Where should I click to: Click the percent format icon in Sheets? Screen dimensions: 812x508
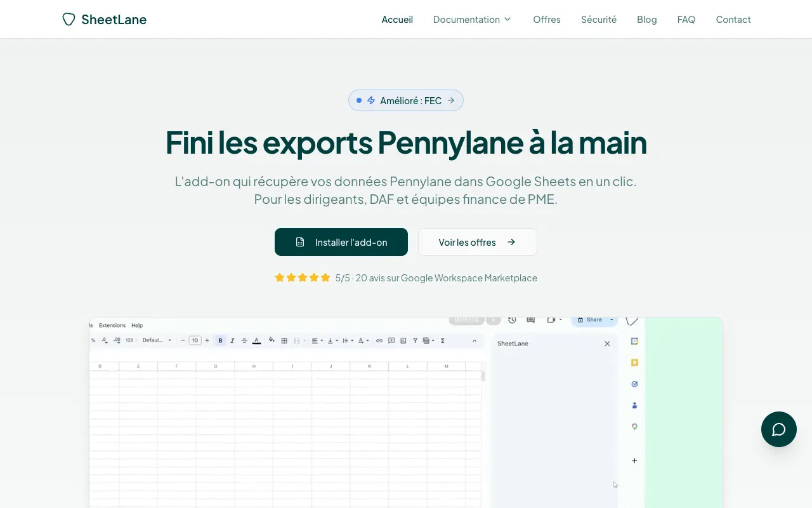(x=93, y=340)
